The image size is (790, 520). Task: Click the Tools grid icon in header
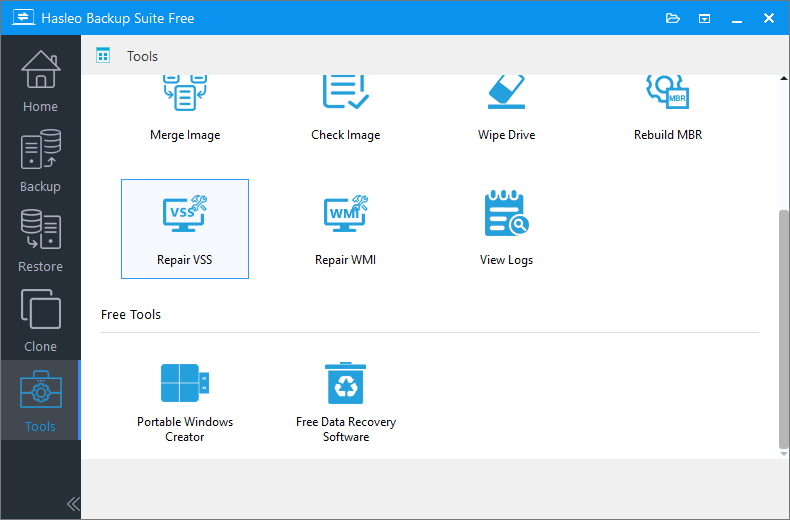(x=103, y=55)
